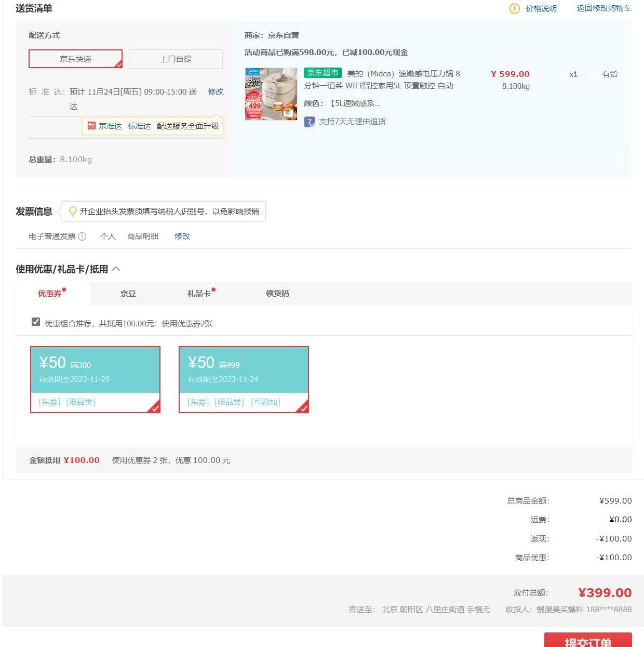This screenshot has height=647, width=644.
Task: Click the delivery address 北京 朝阳区 text
Action: 436,610
